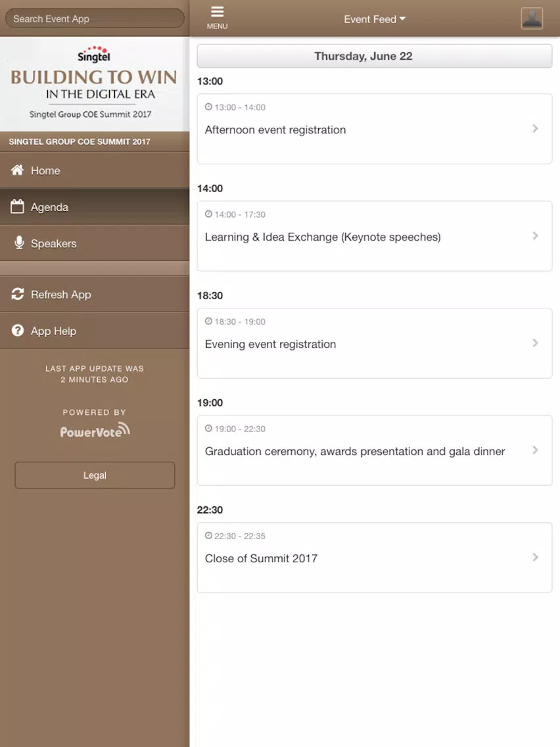Click the App Help question mark icon

(x=18, y=330)
